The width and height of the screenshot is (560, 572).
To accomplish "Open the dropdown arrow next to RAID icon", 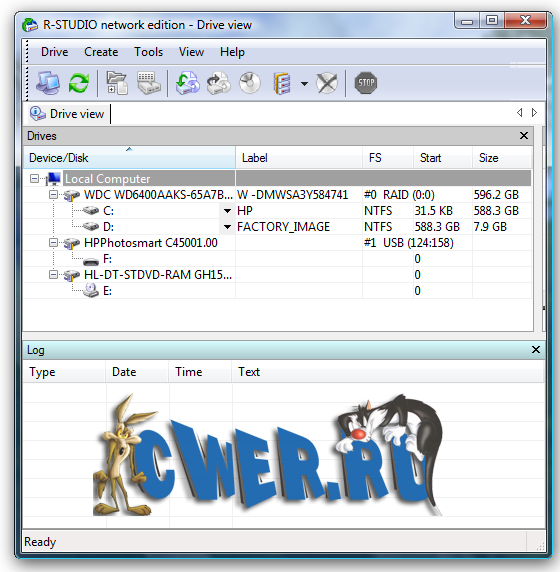I will (x=304, y=84).
